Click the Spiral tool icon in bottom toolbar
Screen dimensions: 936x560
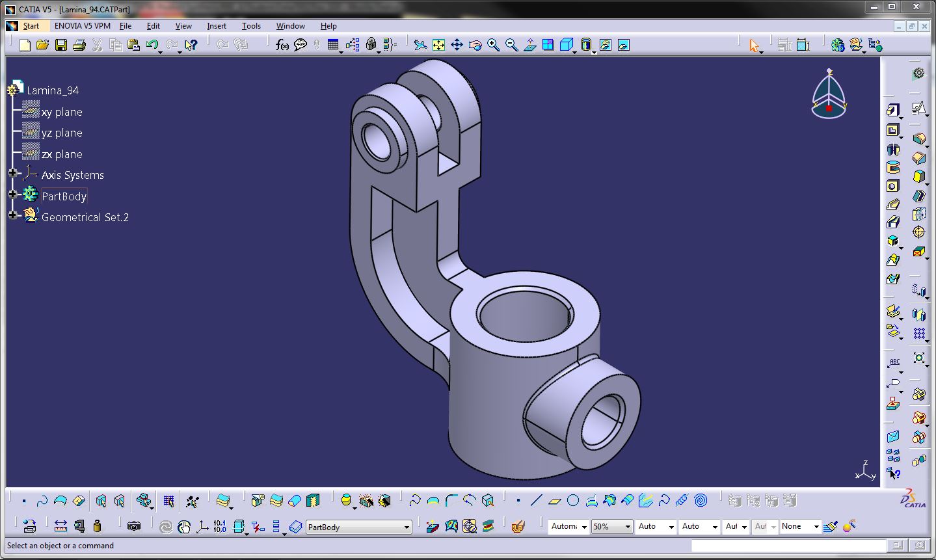(701, 500)
